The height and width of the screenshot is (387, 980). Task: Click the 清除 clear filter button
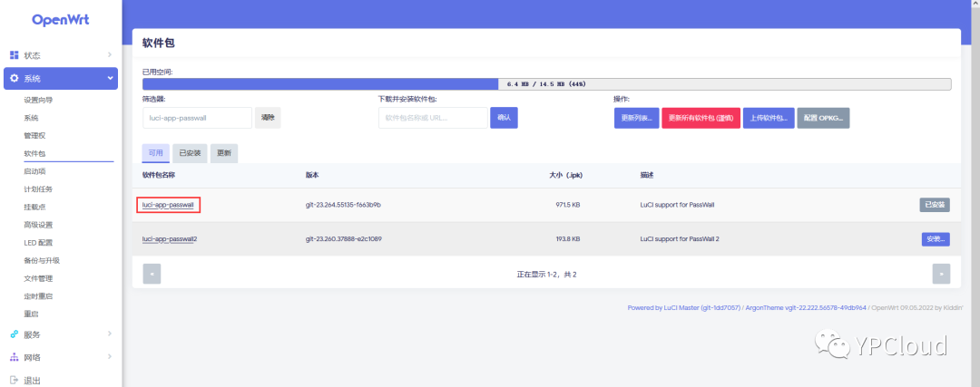(268, 118)
